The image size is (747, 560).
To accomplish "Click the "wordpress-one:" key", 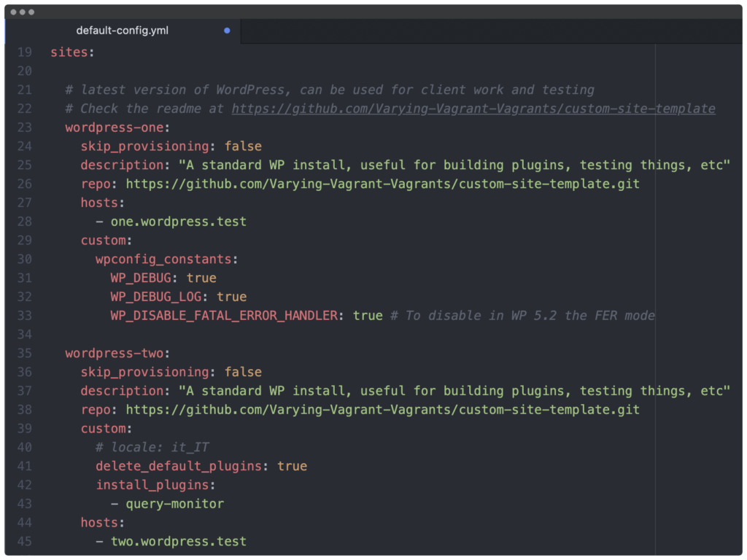I will 117,128.
